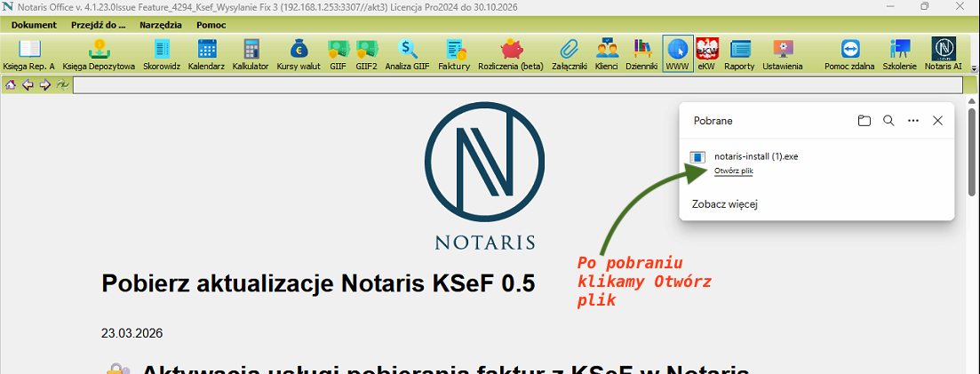Start Pomoc zdalna remote help
The image size is (980, 374).
coord(849,53)
